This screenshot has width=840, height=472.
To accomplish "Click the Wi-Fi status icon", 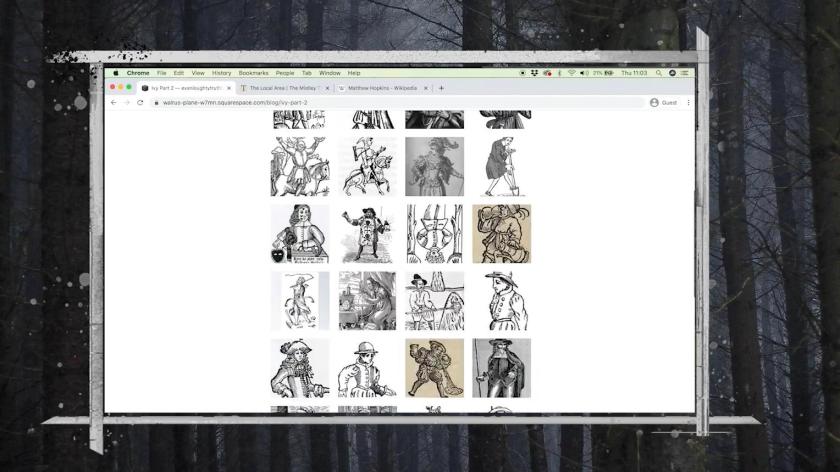I will click(x=571, y=73).
